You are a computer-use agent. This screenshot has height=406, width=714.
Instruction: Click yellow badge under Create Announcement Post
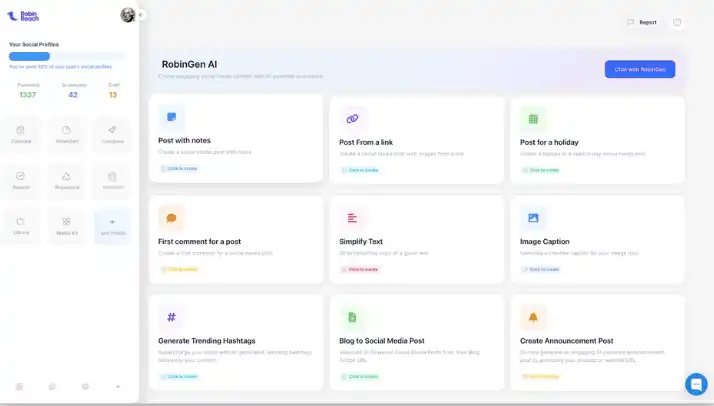point(541,376)
